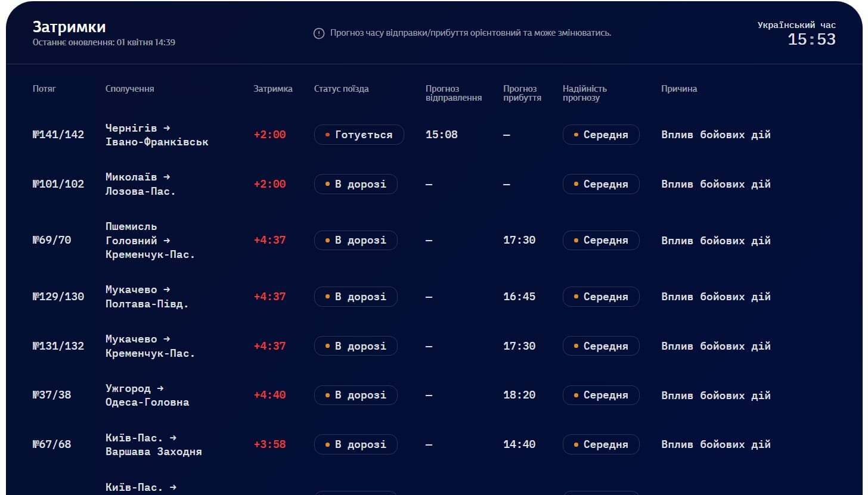
Task: Click the Ukrainian time clock 15:53
Action: [x=811, y=40]
